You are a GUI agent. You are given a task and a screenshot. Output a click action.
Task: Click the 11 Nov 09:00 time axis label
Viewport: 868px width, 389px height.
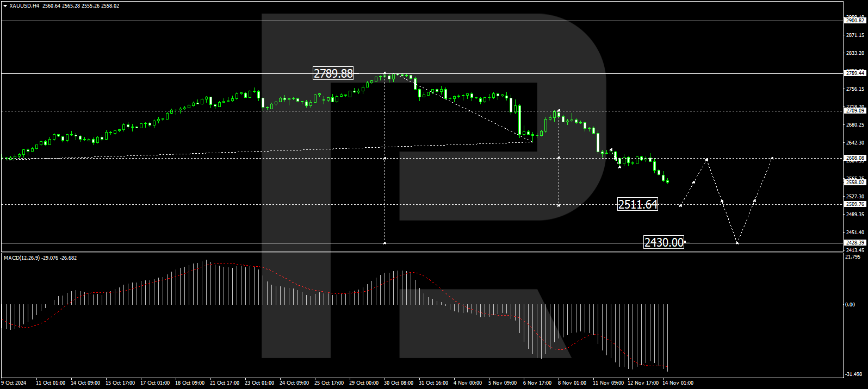click(608, 383)
